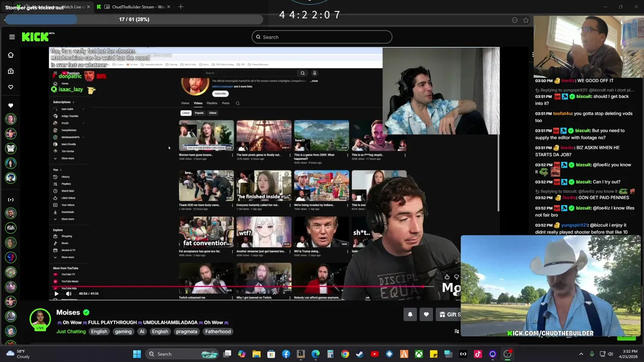Click the Just Chatting category link
The height and width of the screenshot is (362, 644).
[x=71, y=331]
